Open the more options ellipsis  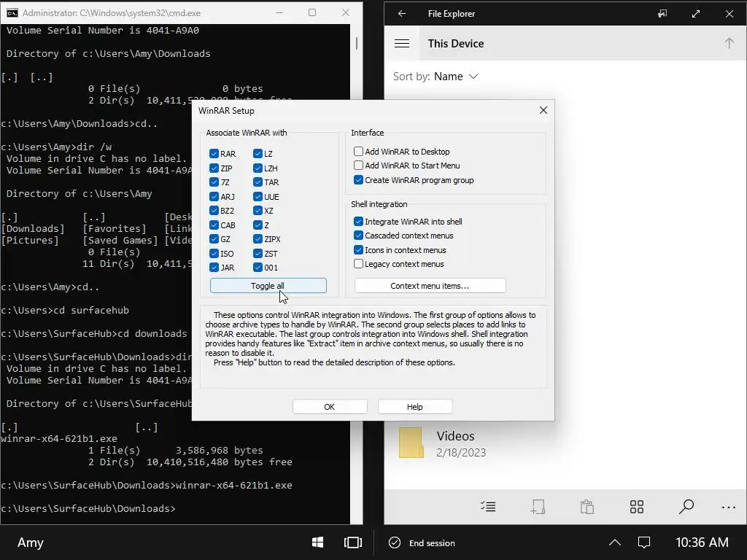click(729, 507)
